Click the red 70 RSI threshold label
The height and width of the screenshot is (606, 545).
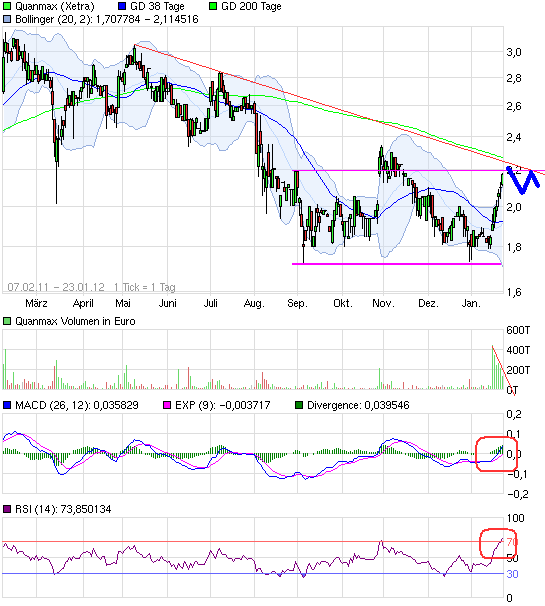pos(512,542)
